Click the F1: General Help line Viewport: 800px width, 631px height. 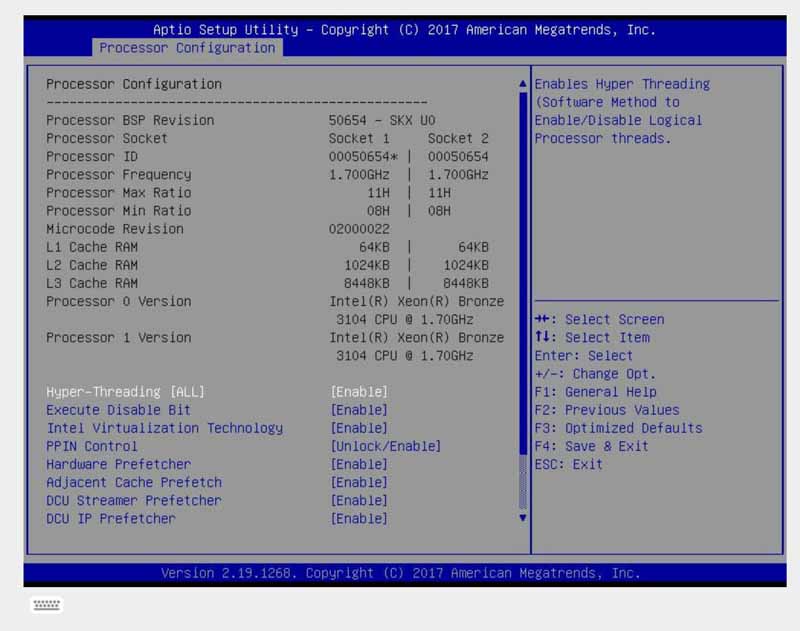coord(595,392)
